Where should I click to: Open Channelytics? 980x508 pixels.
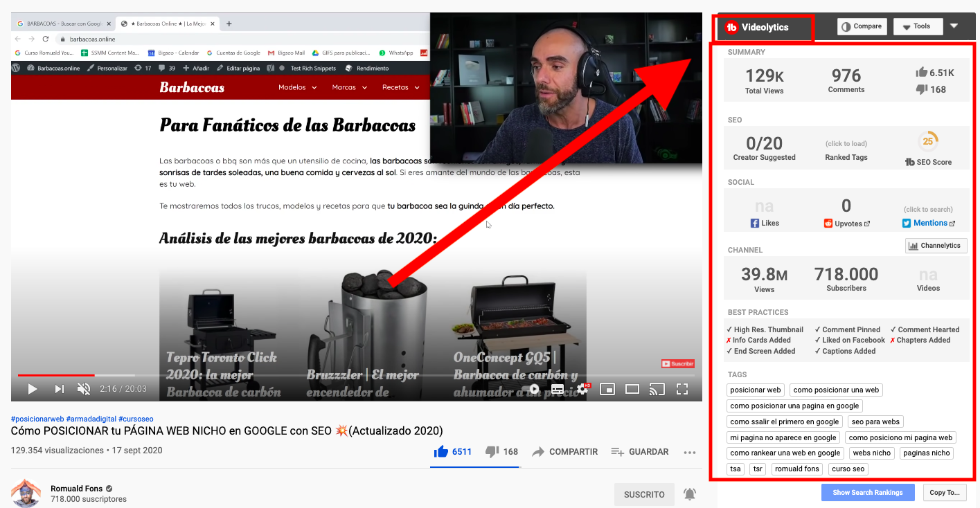click(936, 246)
